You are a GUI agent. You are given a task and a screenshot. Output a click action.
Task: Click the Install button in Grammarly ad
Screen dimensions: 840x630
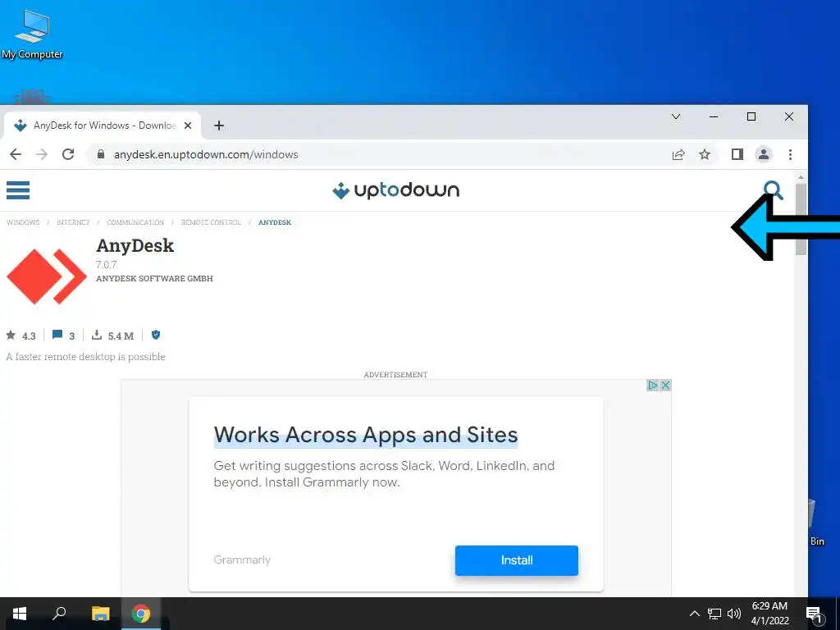coord(517,560)
